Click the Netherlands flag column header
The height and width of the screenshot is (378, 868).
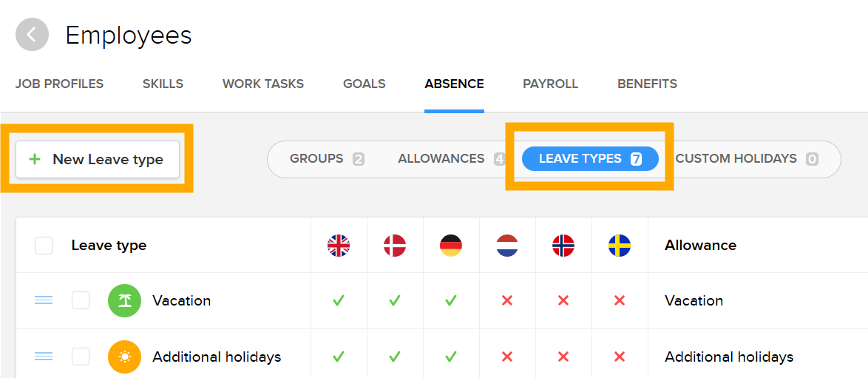pos(507,246)
